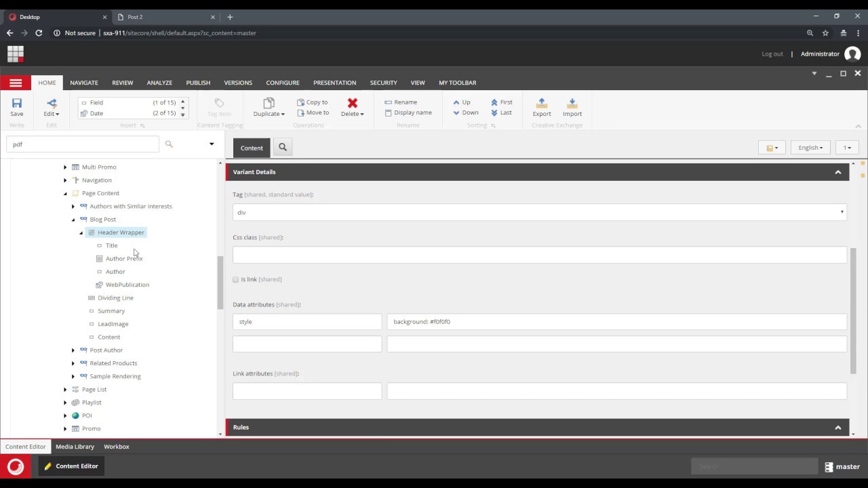Click the search magnifier next to pdf box
868x488 pixels.
click(169, 144)
